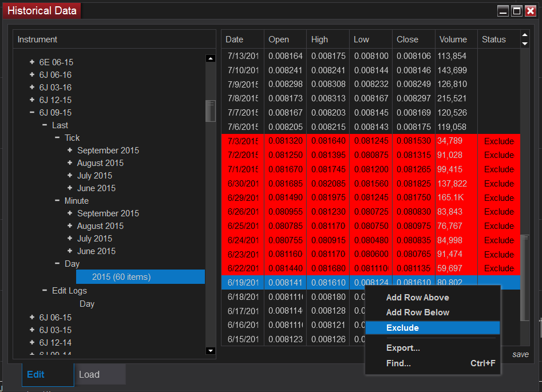Select the 2015 (60 items) tree entry
Screen dimensions: 542x392
coord(140,277)
